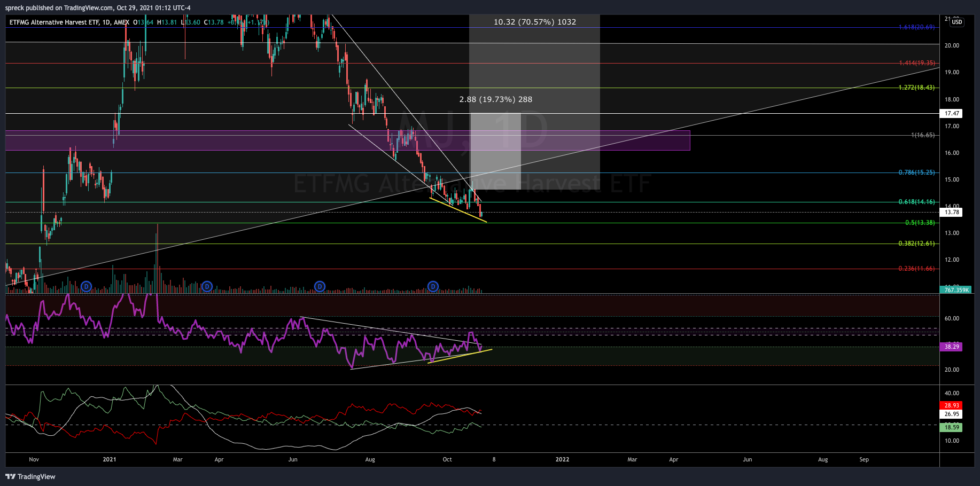Click the 0.382(12.61) Fibonacci label

916,244
